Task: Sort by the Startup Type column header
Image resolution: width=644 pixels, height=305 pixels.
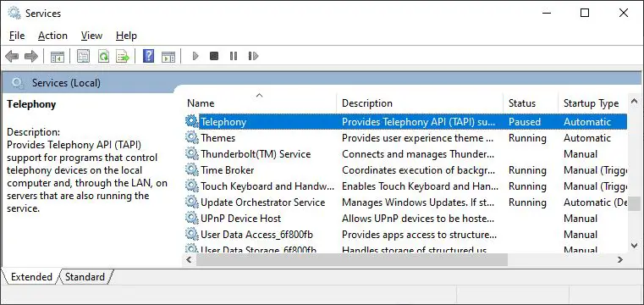Action: point(592,103)
